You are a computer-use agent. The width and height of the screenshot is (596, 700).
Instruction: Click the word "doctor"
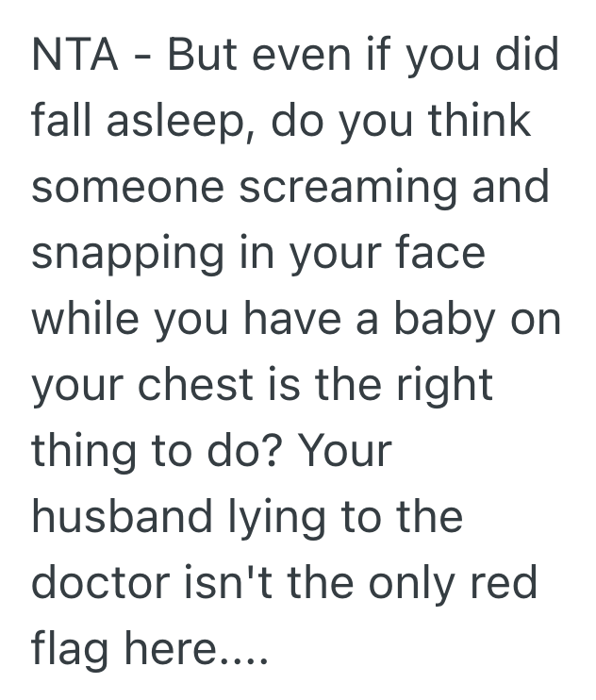click(103, 583)
